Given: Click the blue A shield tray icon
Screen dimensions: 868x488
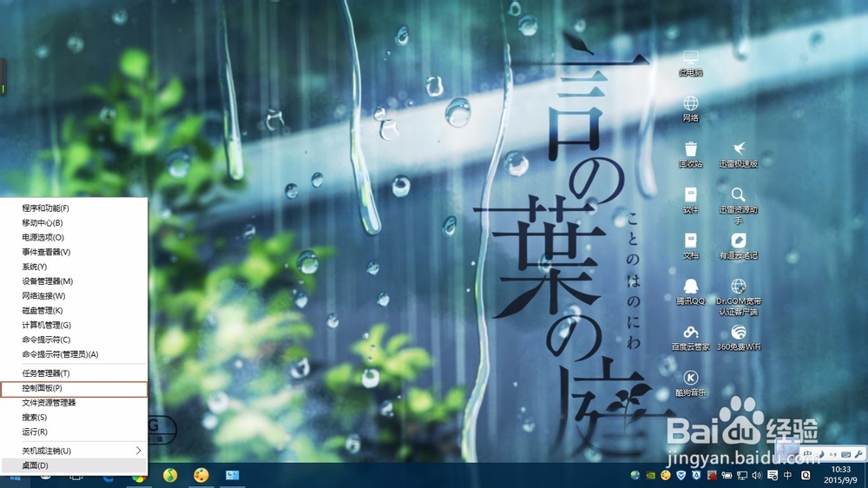Looking at the screenshot, I should [696, 475].
